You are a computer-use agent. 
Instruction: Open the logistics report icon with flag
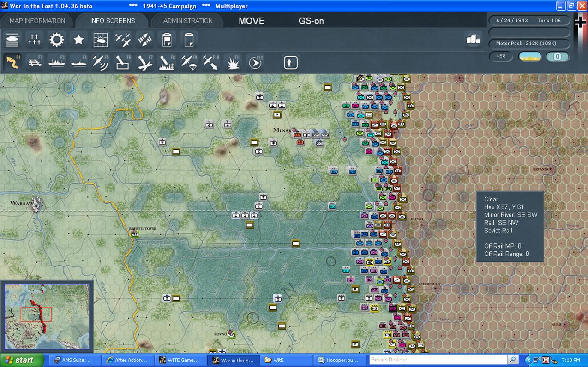[x=167, y=40]
